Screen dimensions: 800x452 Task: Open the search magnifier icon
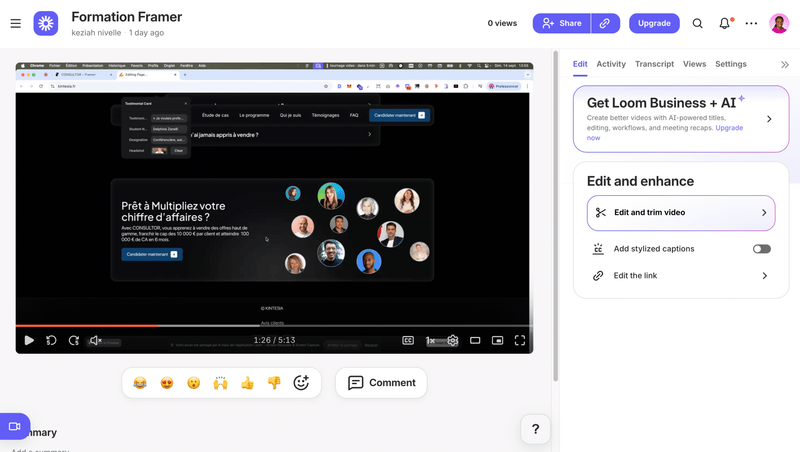pos(698,23)
